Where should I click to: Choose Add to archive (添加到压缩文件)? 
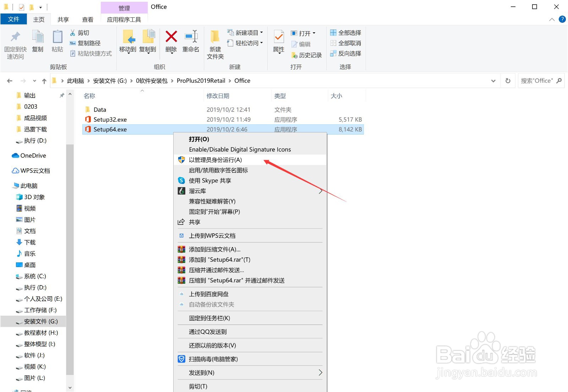(x=250, y=249)
